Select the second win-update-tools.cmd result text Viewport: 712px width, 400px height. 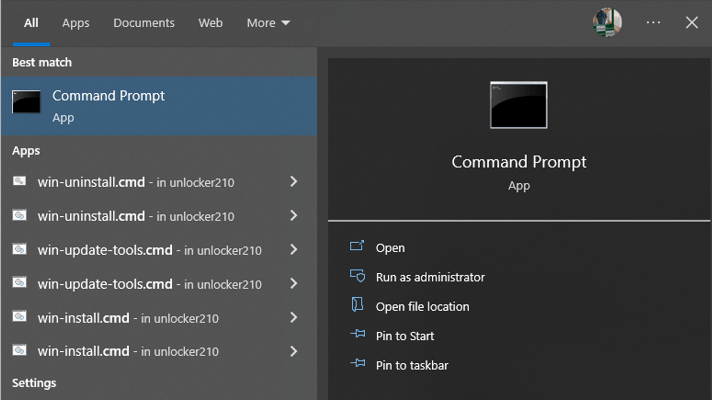pyautogui.click(x=149, y=284)
